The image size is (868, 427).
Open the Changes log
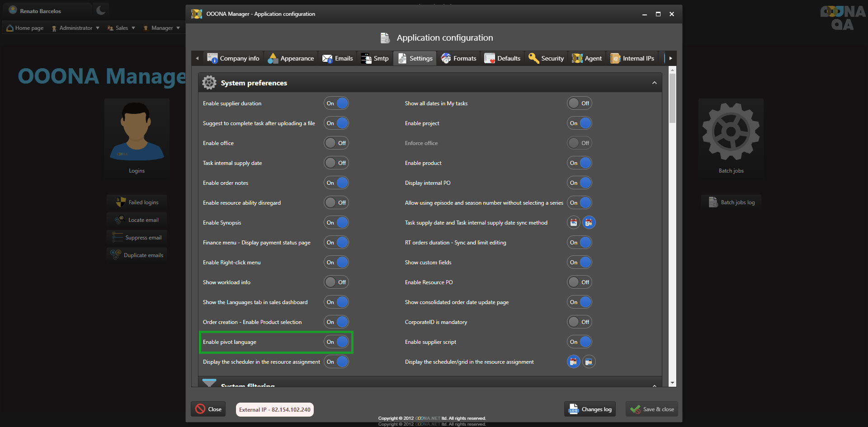[x=590, y=409]
